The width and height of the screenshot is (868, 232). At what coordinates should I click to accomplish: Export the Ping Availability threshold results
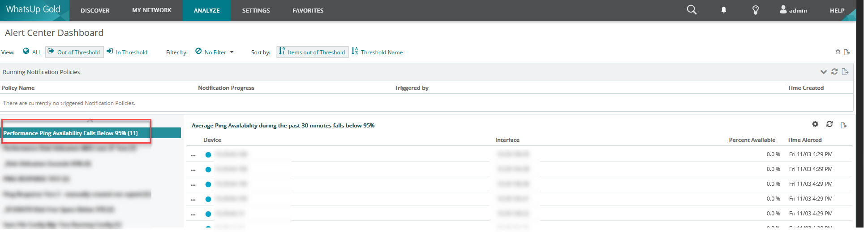pos(843,125)
